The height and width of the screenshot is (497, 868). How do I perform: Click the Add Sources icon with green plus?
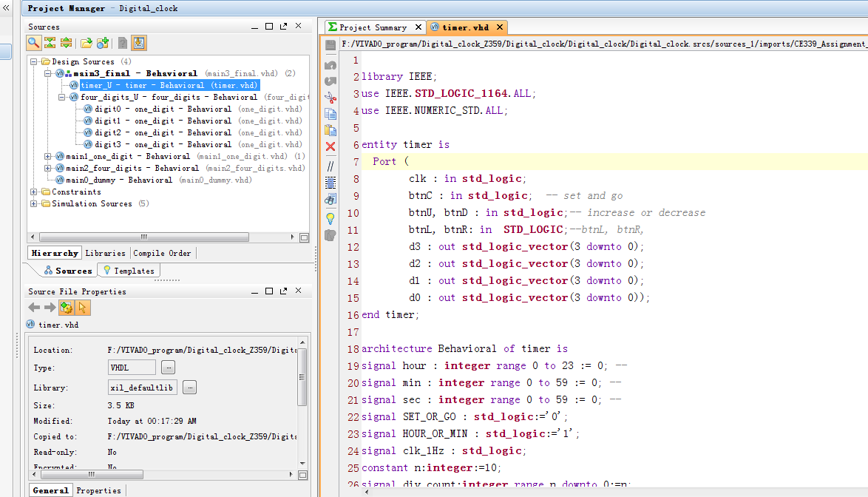tap(103, 44)
